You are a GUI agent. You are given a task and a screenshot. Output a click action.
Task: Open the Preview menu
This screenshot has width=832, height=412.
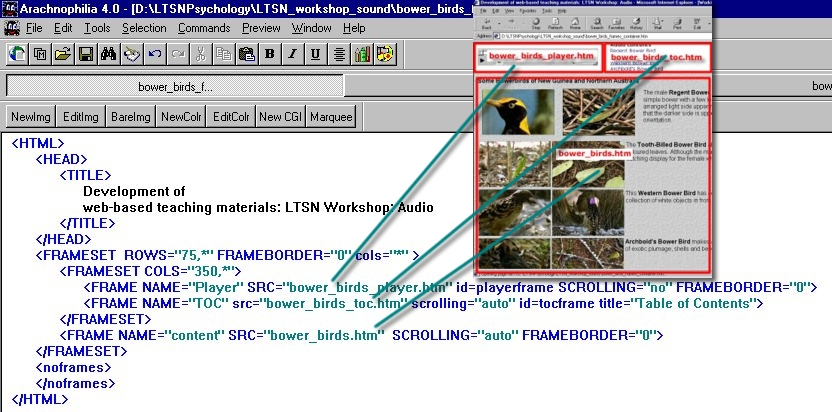(261, 27)
